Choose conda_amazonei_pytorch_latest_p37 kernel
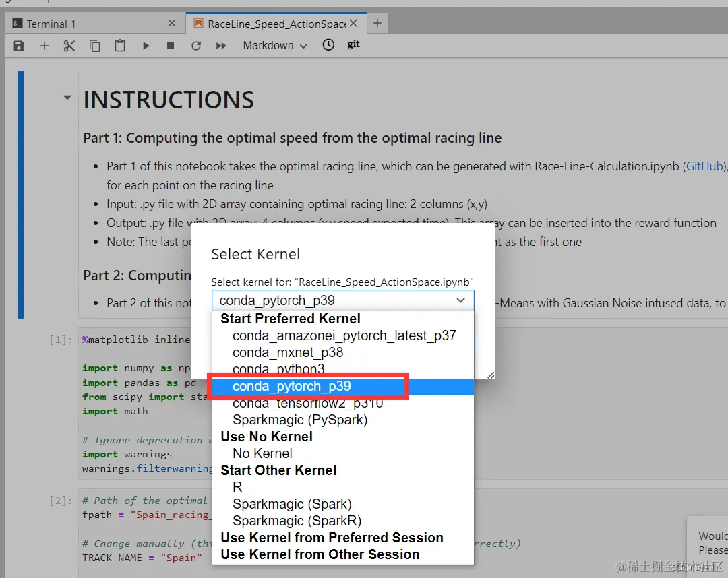The height and width of the screenshot is (578, 728). point(344,335)
